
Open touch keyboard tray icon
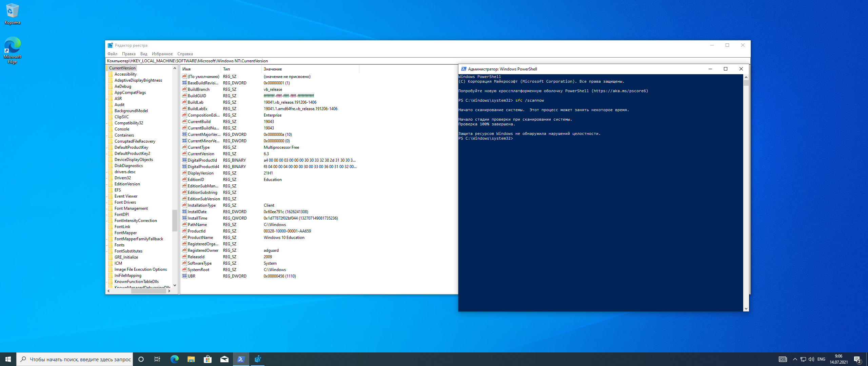[783, 359]
